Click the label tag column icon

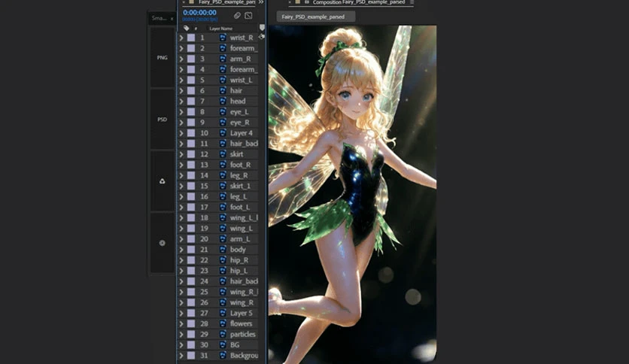[186, 28]
